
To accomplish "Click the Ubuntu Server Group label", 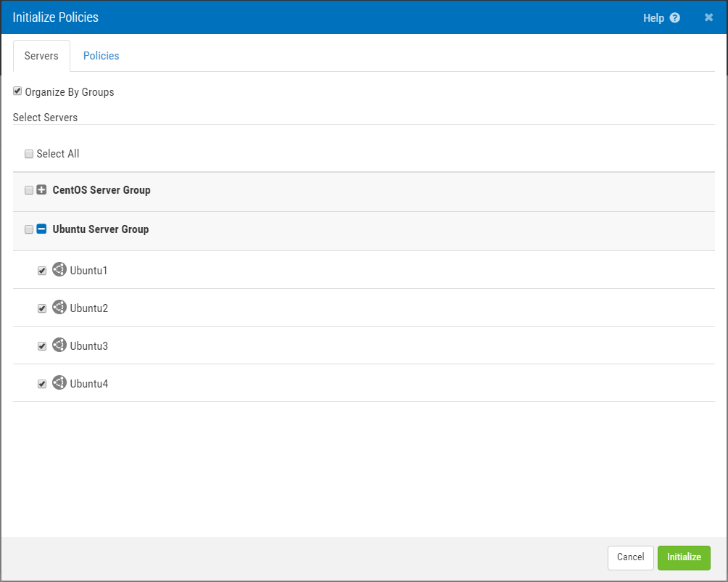I will [x=101, y=229].
